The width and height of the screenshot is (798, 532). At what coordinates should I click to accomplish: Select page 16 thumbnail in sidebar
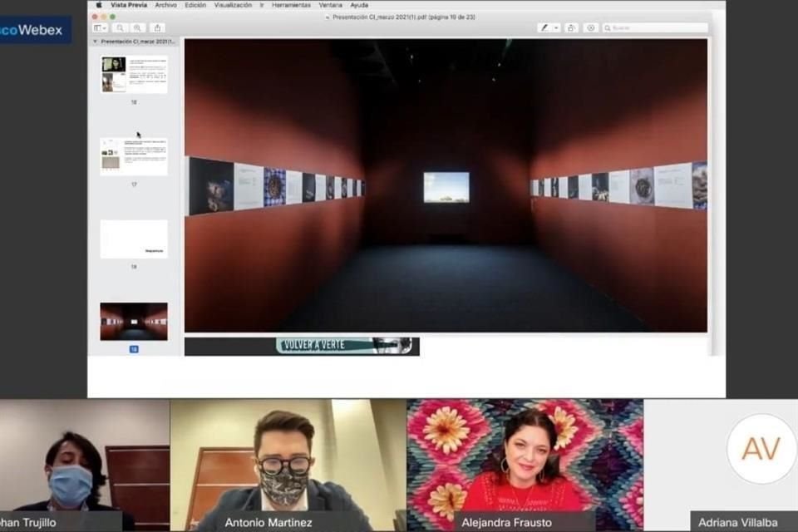134,74
